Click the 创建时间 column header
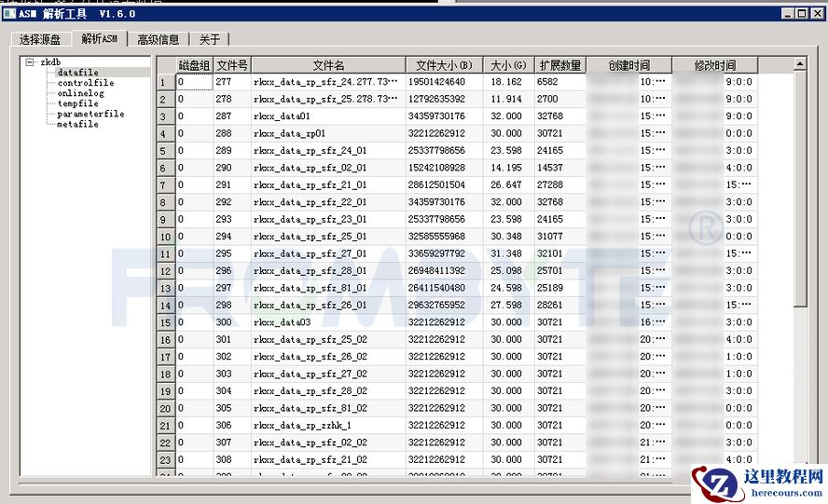Screen dimensions: 828x504 628,65
